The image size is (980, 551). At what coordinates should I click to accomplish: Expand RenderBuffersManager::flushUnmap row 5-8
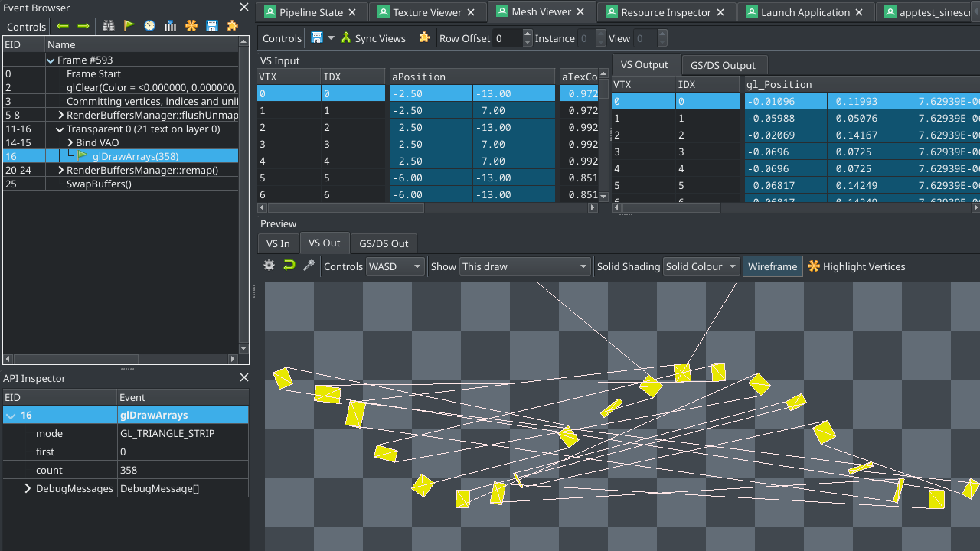click(x=61, y=116)
